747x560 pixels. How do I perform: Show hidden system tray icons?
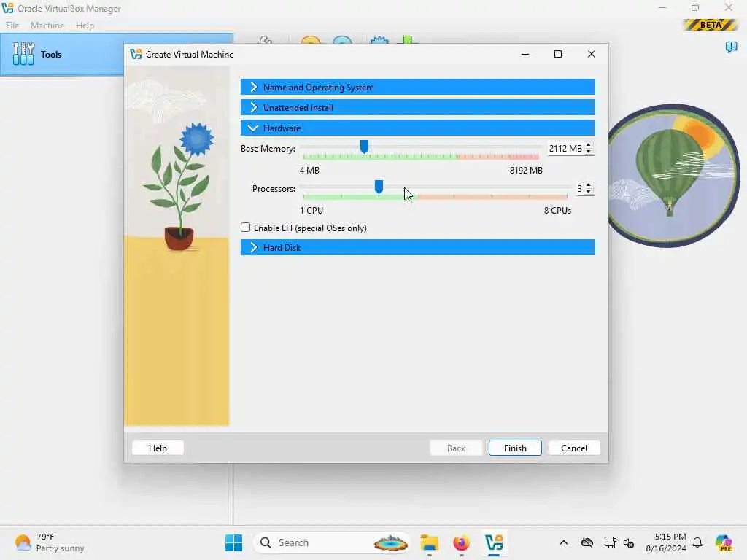[x=564, y=542]
